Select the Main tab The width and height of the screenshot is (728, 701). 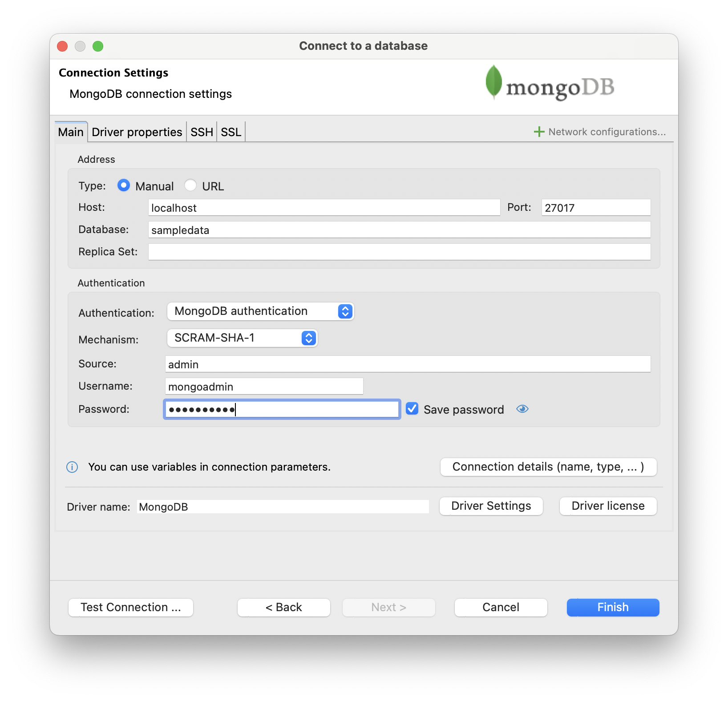pyautogui.click(x=70, y=132)
